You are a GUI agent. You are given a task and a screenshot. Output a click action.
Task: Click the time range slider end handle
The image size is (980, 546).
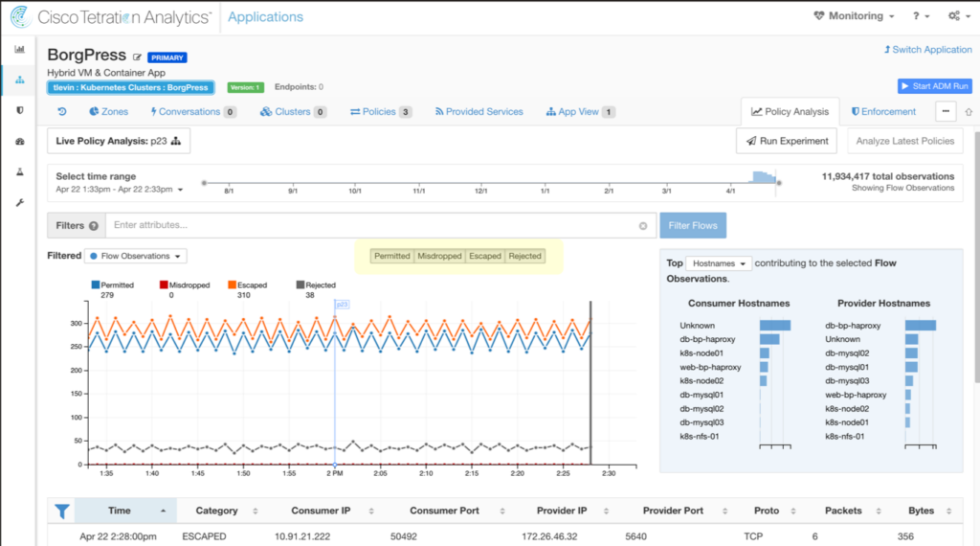click(779, 183)
